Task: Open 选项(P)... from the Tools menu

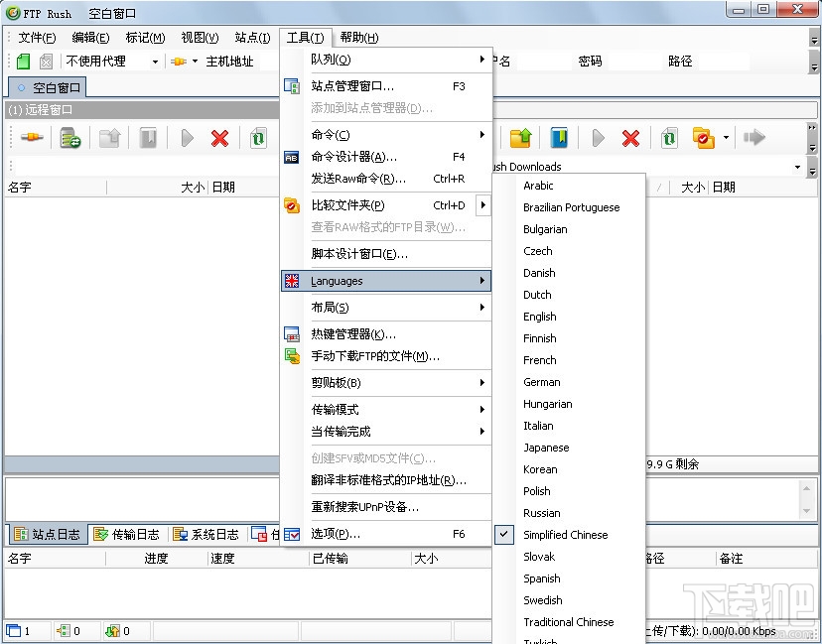Action: (386, 534)
